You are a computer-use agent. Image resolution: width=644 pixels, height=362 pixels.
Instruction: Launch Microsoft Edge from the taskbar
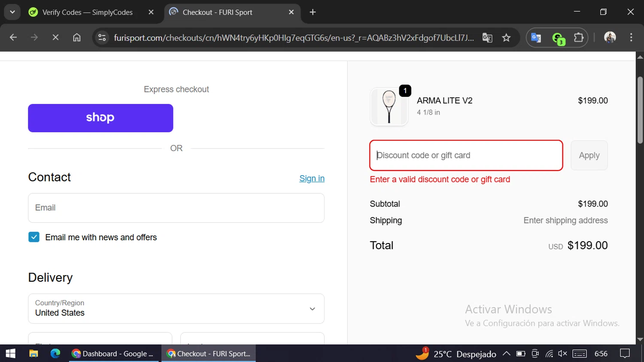[55, 353]
